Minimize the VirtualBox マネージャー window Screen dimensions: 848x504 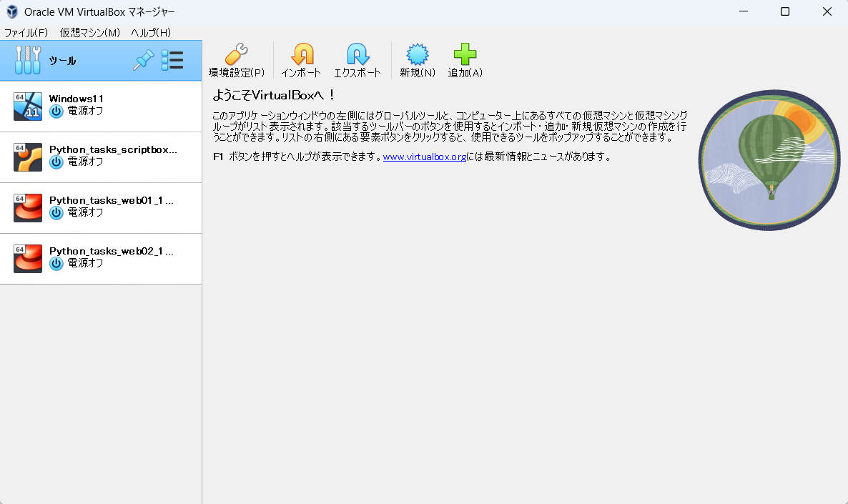click(x=744, y=11)
